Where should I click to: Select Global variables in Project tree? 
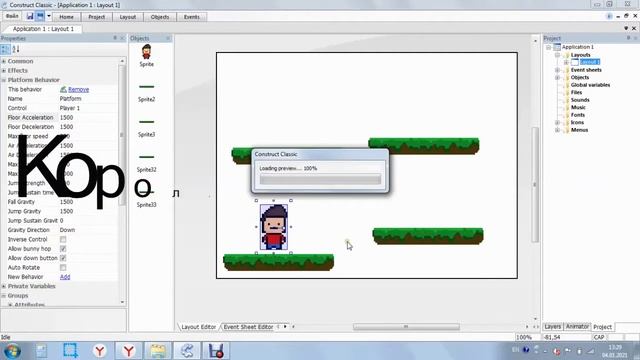pyautogui.click(x=590, y=85)
